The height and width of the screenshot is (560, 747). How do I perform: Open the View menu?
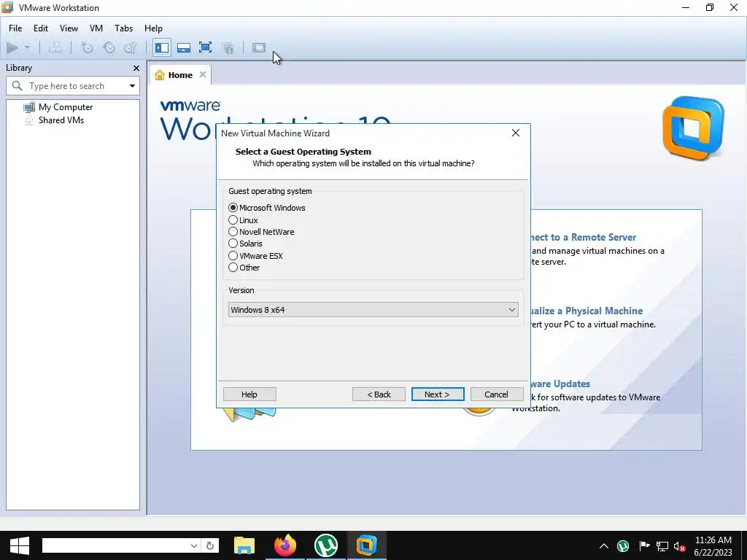point(69,28)
